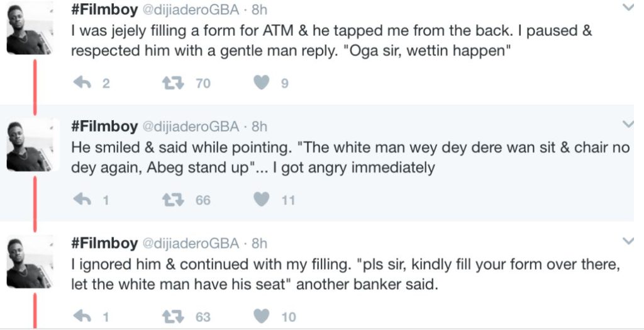The image size is (644, 330).
Task: Open chevron menu on "I ignored him" tweet
Action: pyautogui.click(x=627, y=241)
